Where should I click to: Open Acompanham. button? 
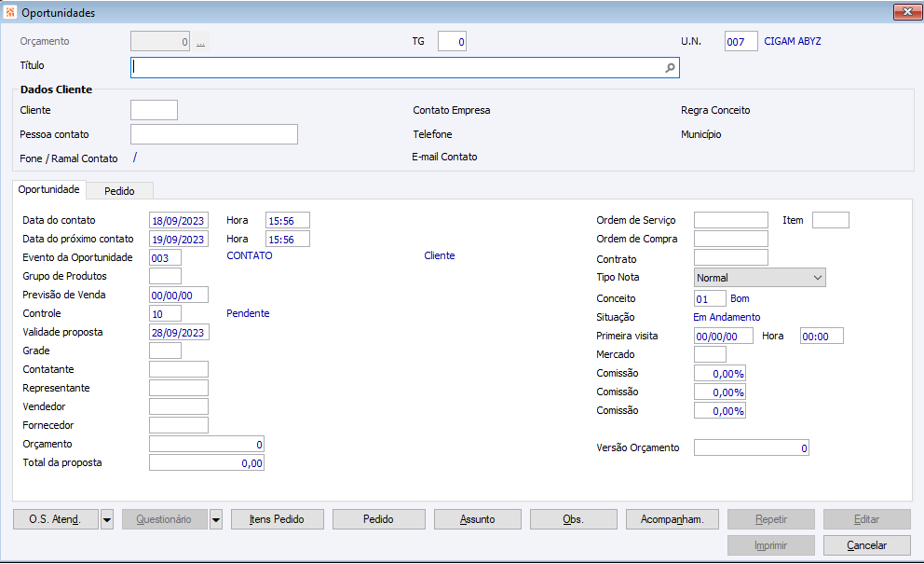click(x=671, y=520)
